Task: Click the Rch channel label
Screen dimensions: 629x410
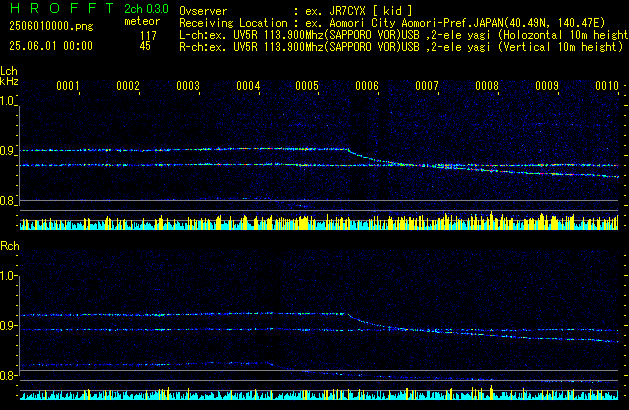Action: click(10, 246)
